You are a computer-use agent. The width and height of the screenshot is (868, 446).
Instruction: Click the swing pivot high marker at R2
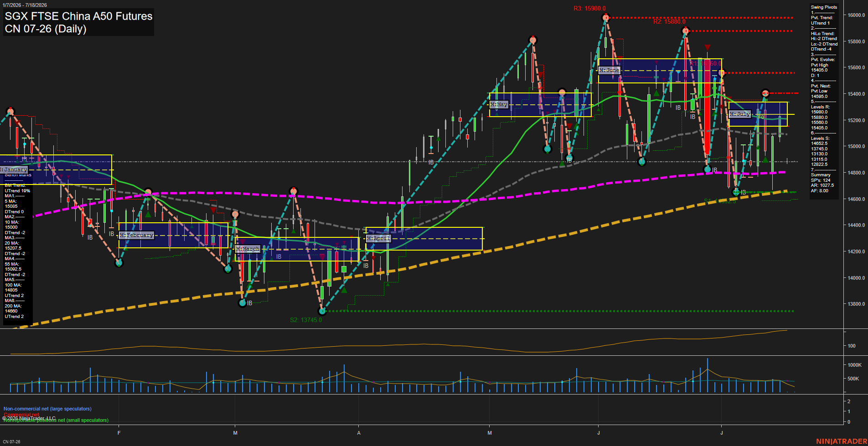(x=685, y=31)
